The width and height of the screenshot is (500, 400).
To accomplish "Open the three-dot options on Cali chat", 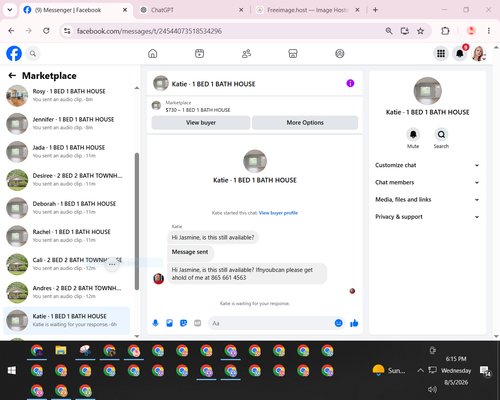I will tap(112, 264).
